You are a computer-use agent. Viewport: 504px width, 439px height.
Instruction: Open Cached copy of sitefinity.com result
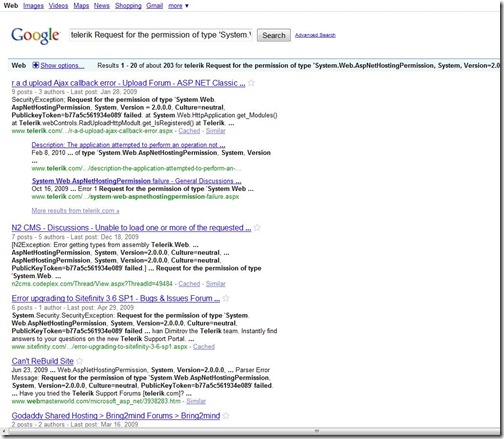click(204, 347)
